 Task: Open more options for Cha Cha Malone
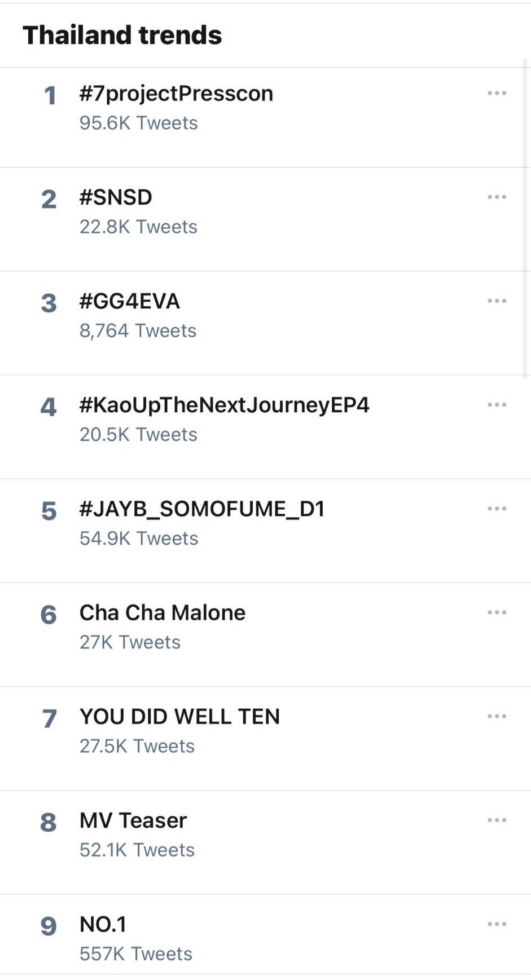[x=497, y=612]
